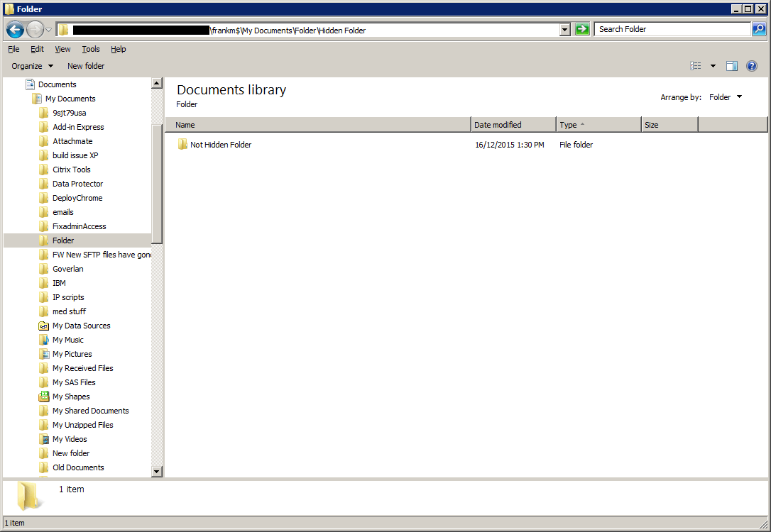Image resolution: width=771 pixels, height=532 pixels.
Task: Select My Data Sources in tree
Action: (x=81, y=326)
